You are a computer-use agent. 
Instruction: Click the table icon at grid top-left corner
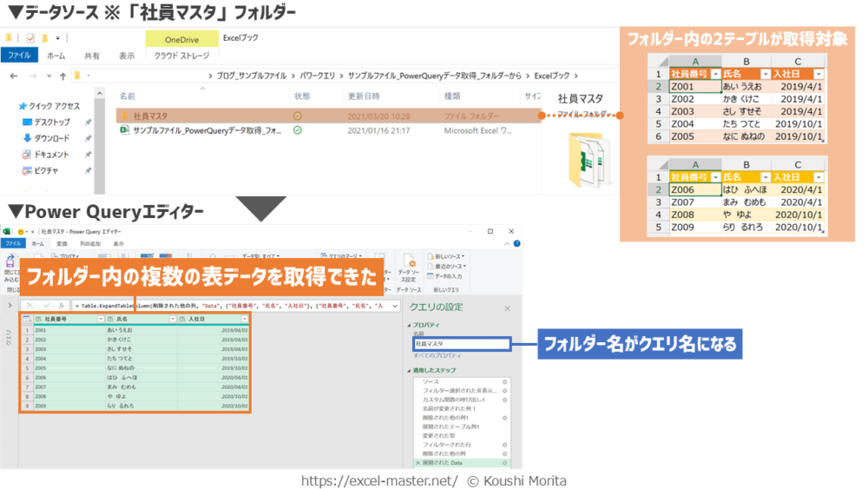[x=26, y=320]
